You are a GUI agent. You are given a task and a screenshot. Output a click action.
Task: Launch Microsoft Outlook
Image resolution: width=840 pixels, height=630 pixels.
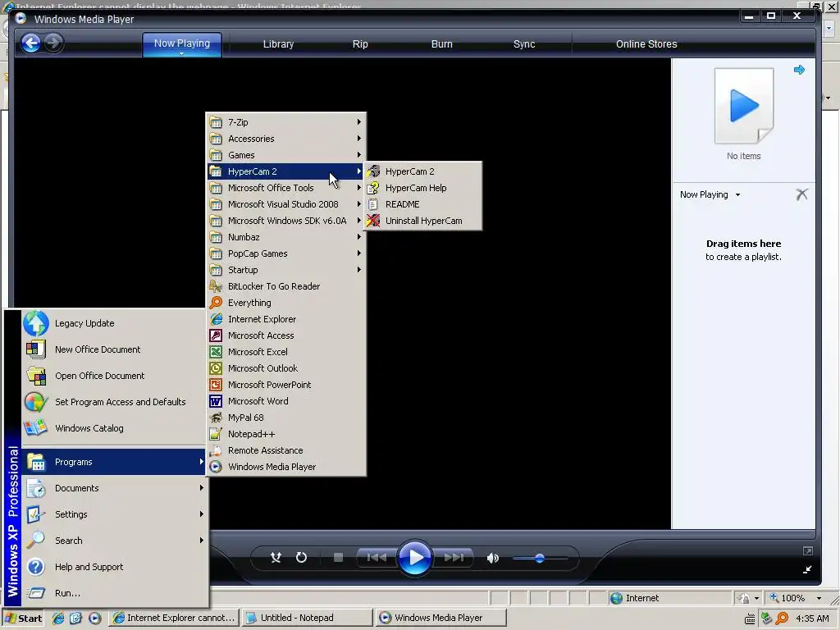(286, 368)
